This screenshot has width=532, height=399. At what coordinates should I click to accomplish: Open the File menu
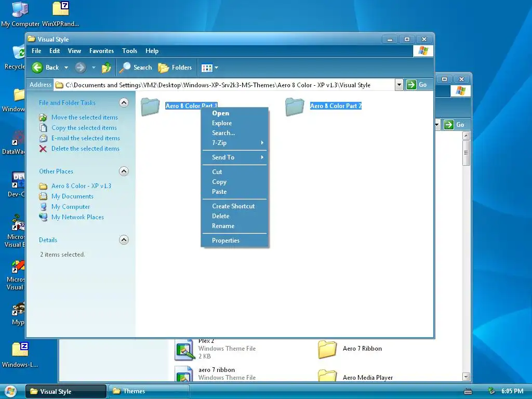[36, 51]
